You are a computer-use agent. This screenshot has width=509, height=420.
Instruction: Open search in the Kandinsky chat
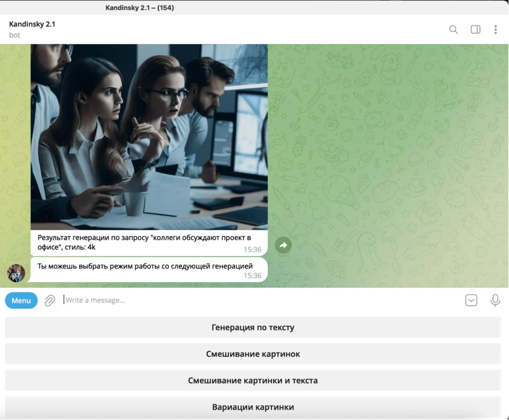(x=453, y=29)
